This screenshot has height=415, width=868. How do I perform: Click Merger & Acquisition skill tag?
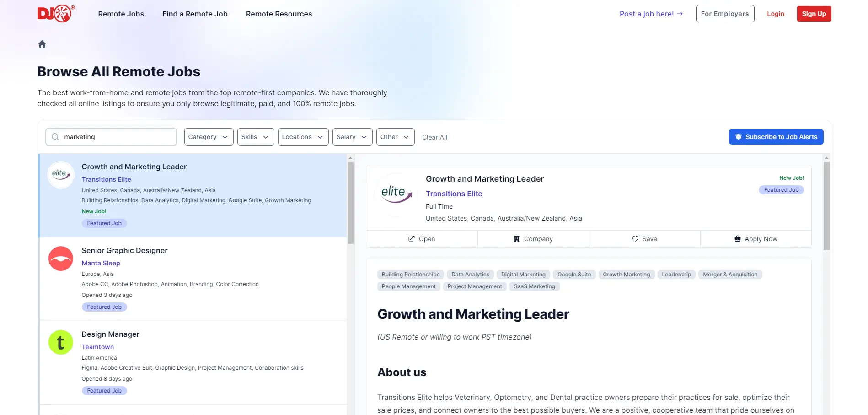pyautogui.click(x=730, y=275)
